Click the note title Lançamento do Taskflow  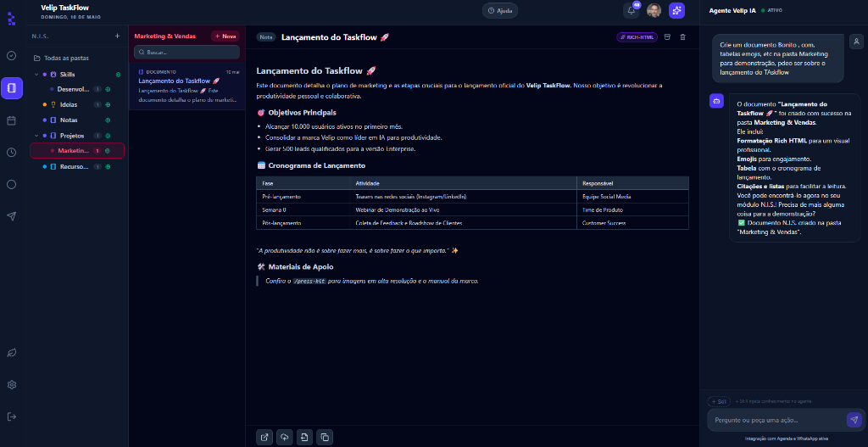point(335,37)
